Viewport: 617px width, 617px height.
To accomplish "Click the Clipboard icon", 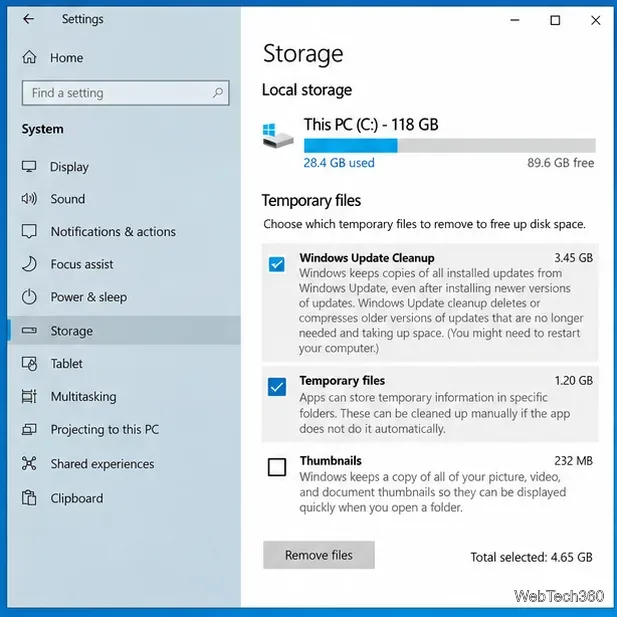I will [x=29, y=498].
